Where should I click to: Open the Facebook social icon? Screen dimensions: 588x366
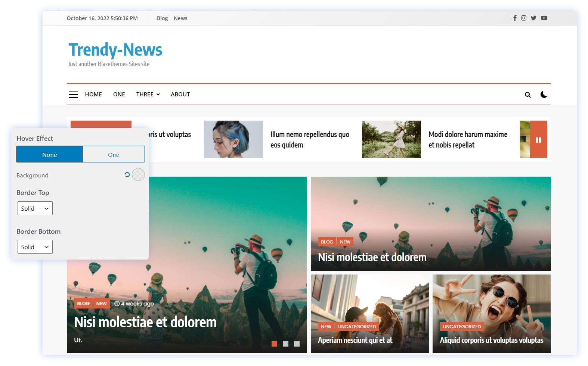(514, 18)
